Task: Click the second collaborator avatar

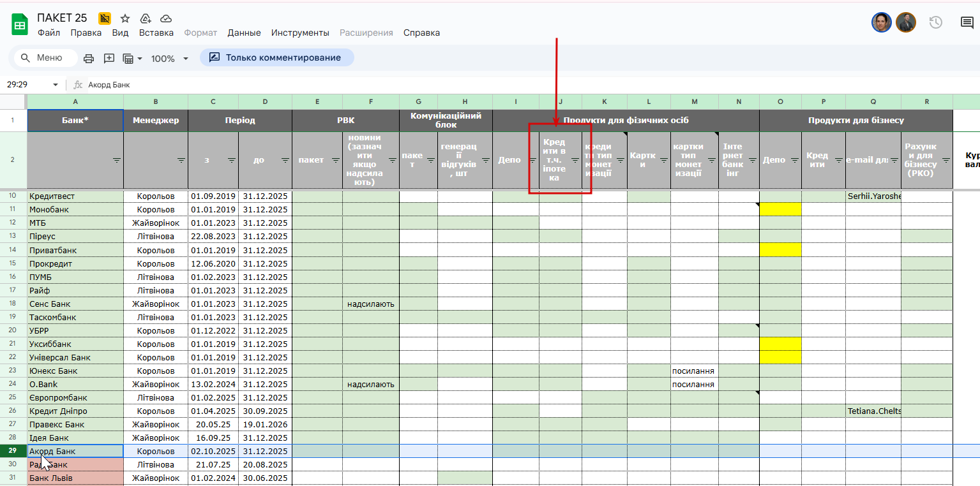Action: pyautogui.click(x=906, y=23)
